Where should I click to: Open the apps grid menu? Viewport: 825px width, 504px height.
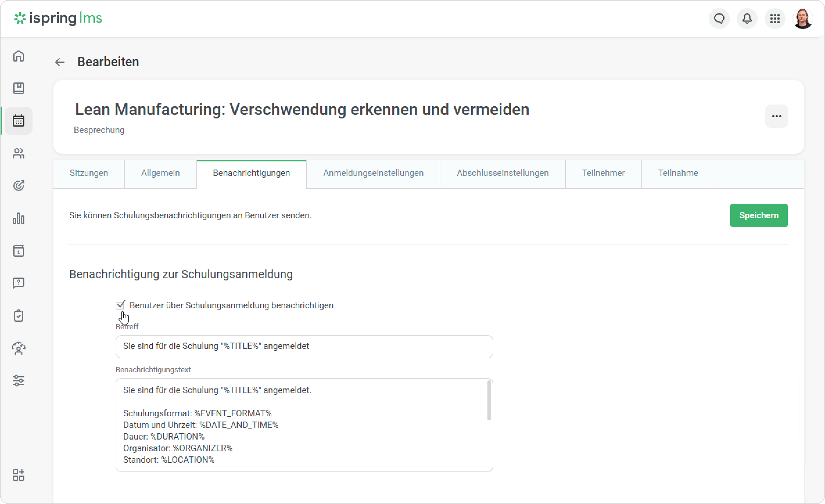(x=775, y=19)
